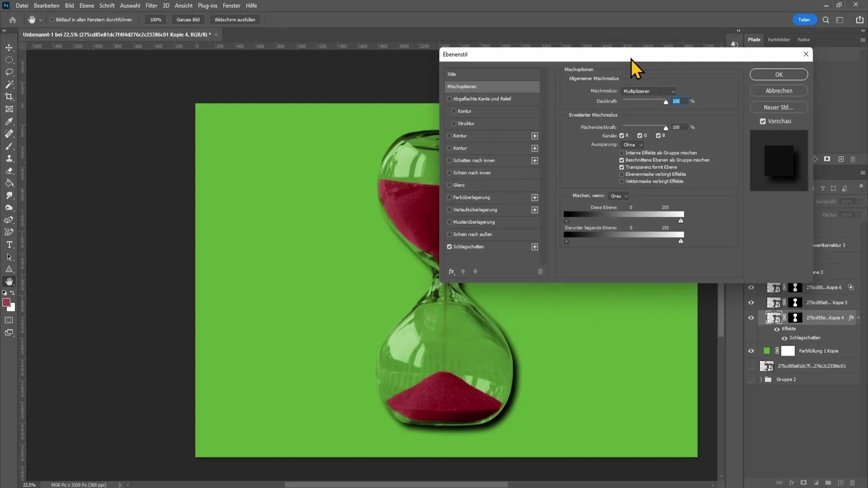Click the Teilen button
This screenshot has width=868, height=488.
tap(804, 20)
